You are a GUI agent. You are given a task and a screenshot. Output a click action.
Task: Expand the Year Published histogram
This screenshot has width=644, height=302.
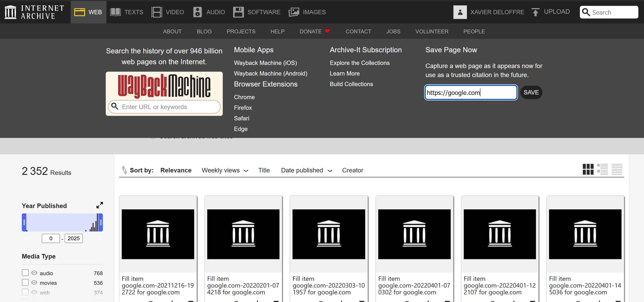(x=99, y=205)
